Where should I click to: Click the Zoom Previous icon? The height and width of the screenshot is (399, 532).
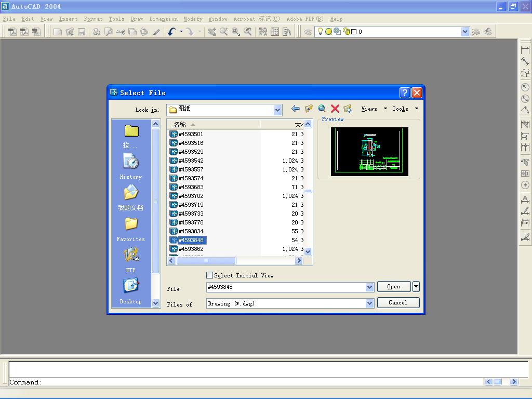(248, 32)
